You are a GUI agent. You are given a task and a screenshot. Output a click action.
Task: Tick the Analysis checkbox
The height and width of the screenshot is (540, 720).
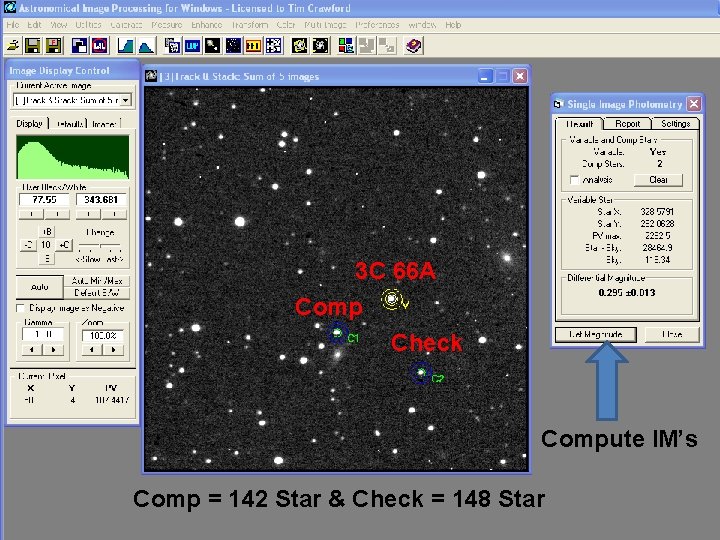coord(574,180)
